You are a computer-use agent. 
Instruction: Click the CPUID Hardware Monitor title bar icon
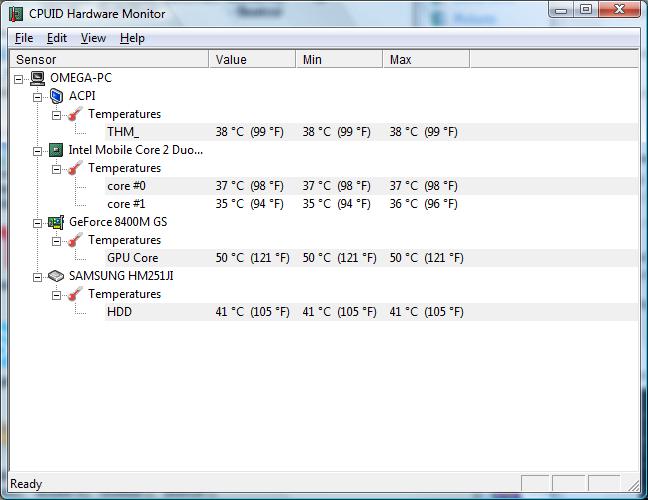coord(16,14)
